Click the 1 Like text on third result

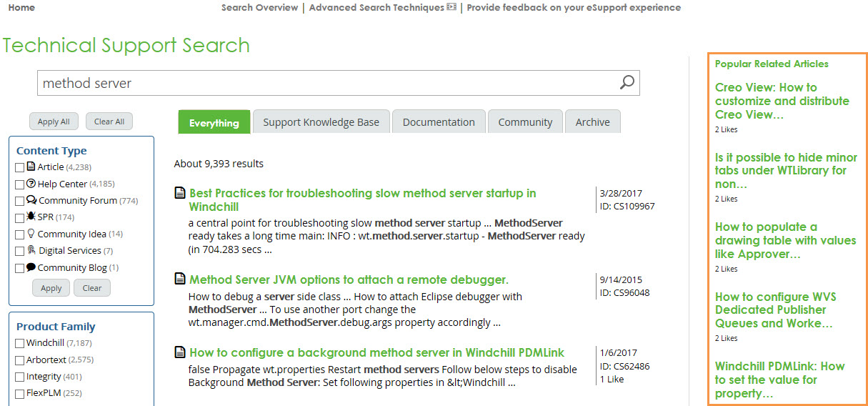(x=612, y=379)
